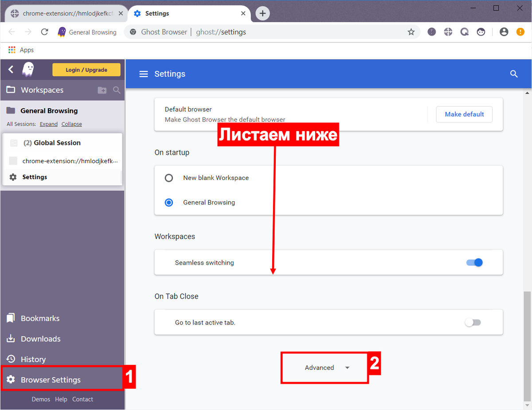Close the chrome-extension tab
The width and height of the screenshot is (532, 410).
pyautogui.click(x=120, y=13)
